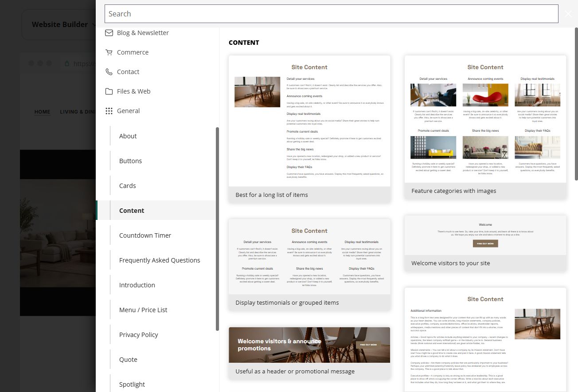Select the Cards subcategory
Viewport: 578px width, 392px height.
(127, 186)
